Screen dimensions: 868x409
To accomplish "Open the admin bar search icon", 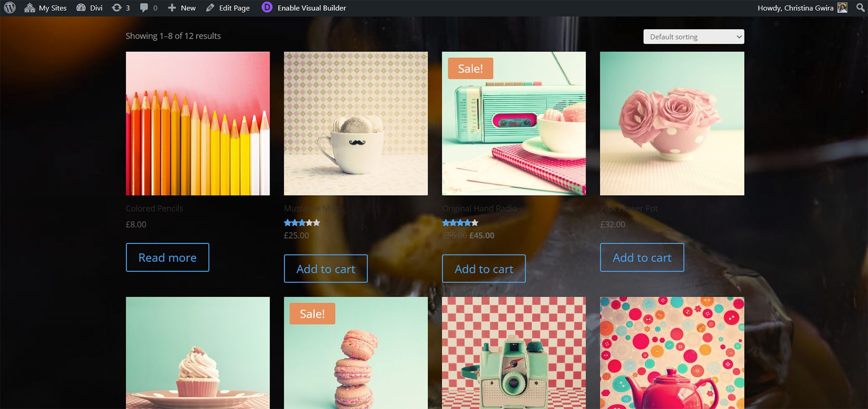I will coord(860,8).
